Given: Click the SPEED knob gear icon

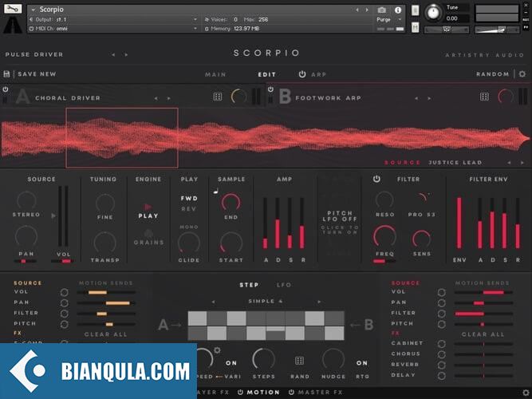Looking at the screenshot, I should [x=217, y=350].
